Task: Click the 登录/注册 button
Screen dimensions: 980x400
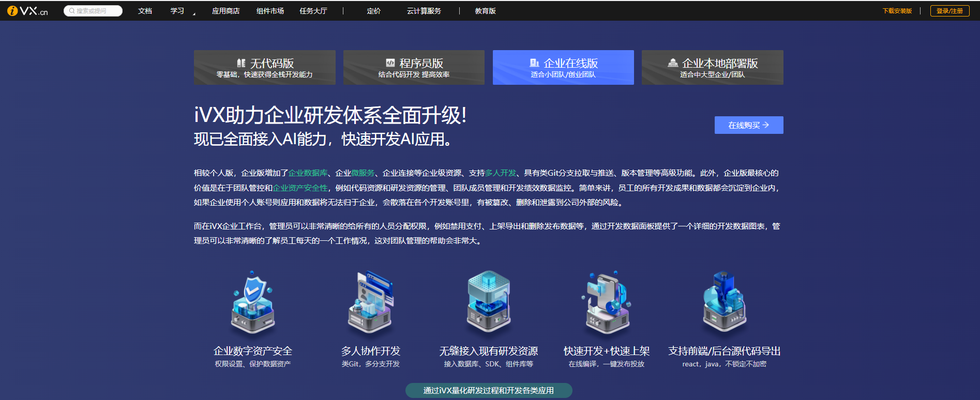Action: (949, 11)
